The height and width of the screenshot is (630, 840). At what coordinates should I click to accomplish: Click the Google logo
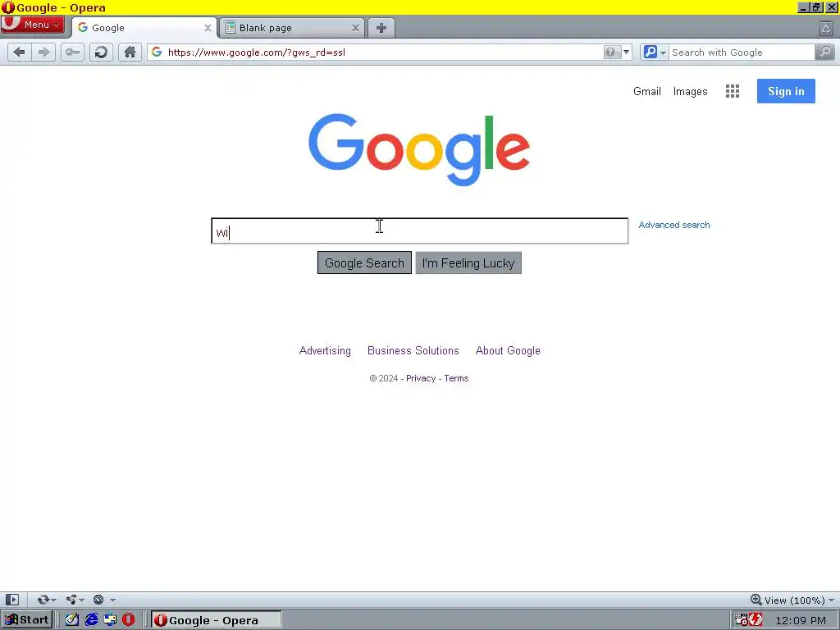pyautogui.click(x=419, y=149)
